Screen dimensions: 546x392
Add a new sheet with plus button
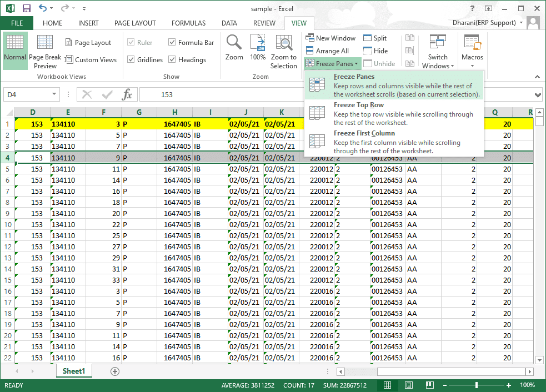point(115,371)
